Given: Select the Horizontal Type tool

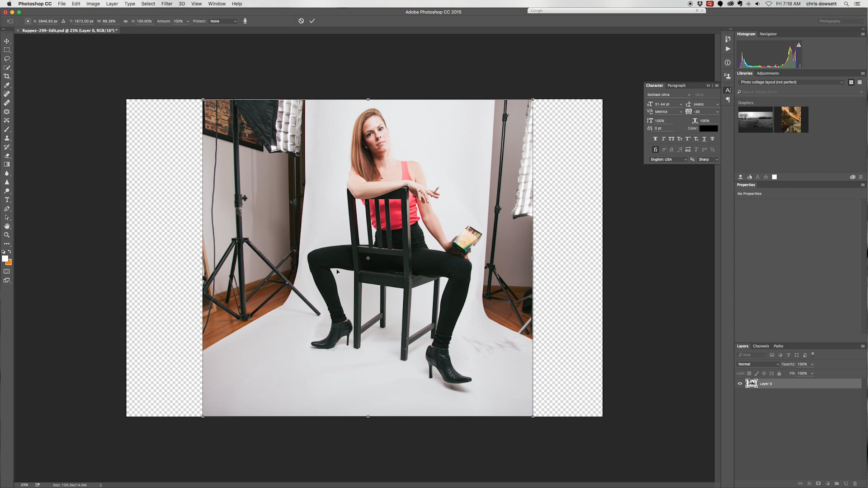Looking at the screenshot, I should click(x=7, y=200).
